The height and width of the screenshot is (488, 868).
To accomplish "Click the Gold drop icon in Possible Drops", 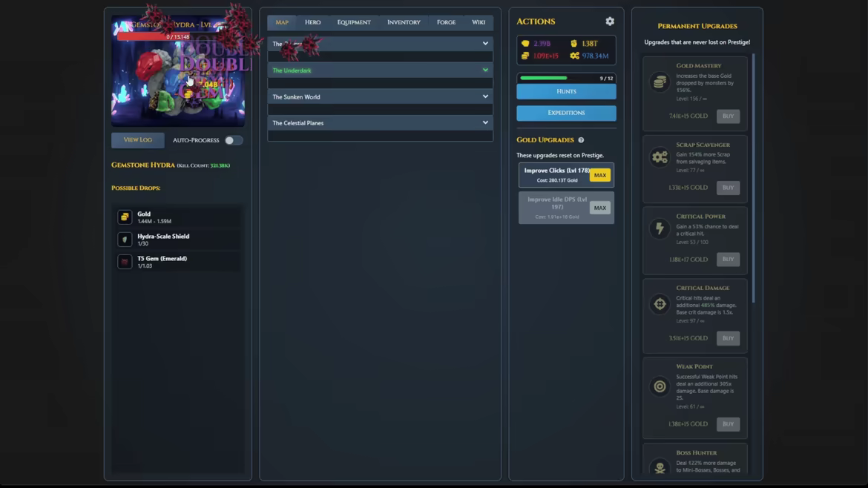I will (125, 217).
